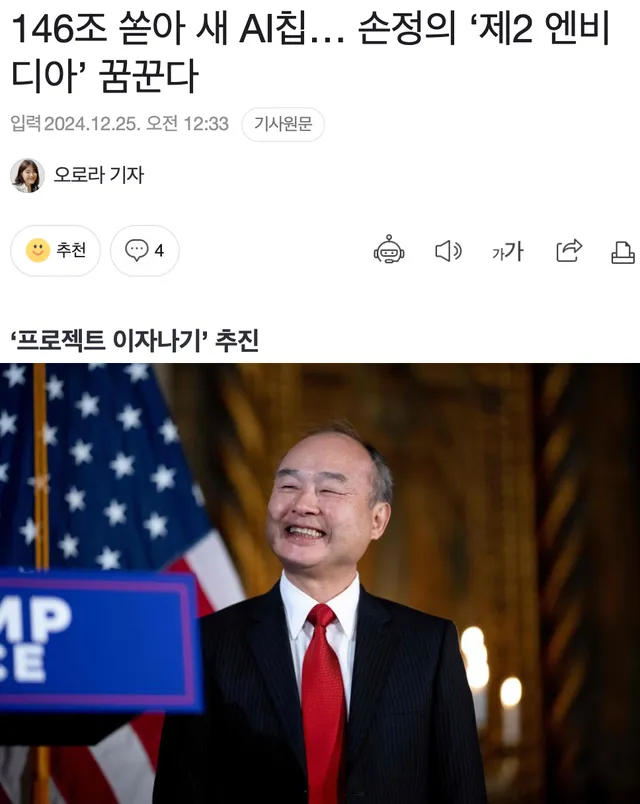Click the glowing candle lights in the photo
640x804 pixels.
[x=490, y=677]
